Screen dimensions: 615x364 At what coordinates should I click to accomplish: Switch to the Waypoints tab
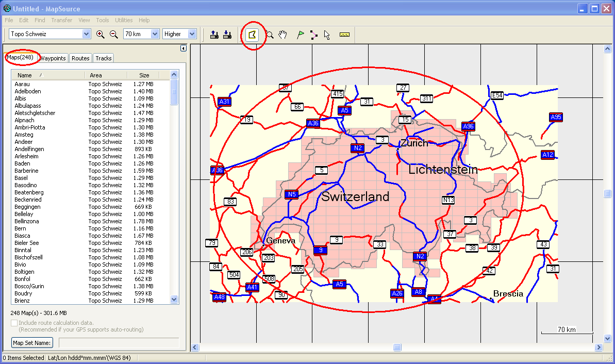click(53, 58)
